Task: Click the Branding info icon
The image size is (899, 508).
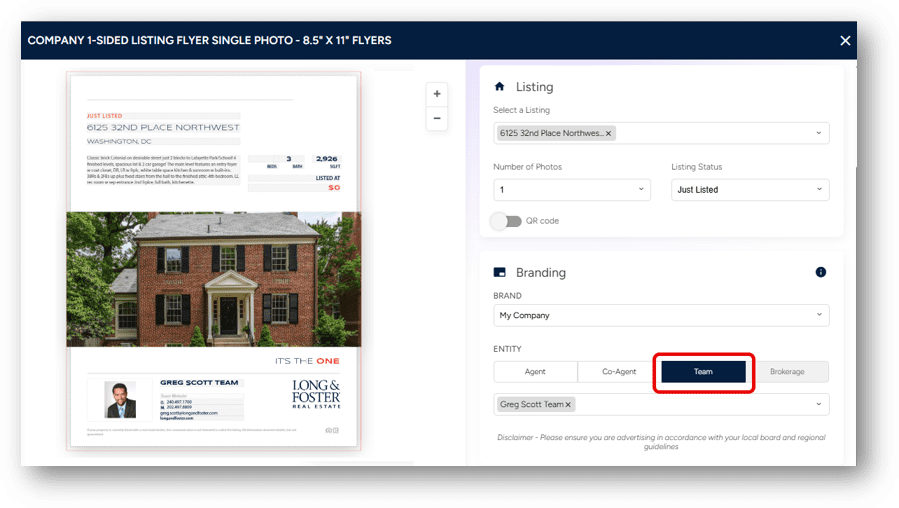Action: pyautogui.click(x=820, y=272)
